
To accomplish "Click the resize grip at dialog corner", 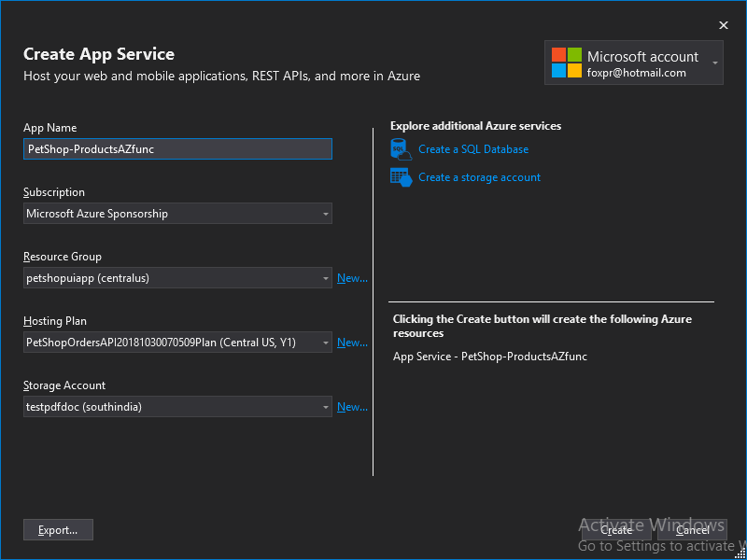I will pyautogui.click(x=739, y=553).
